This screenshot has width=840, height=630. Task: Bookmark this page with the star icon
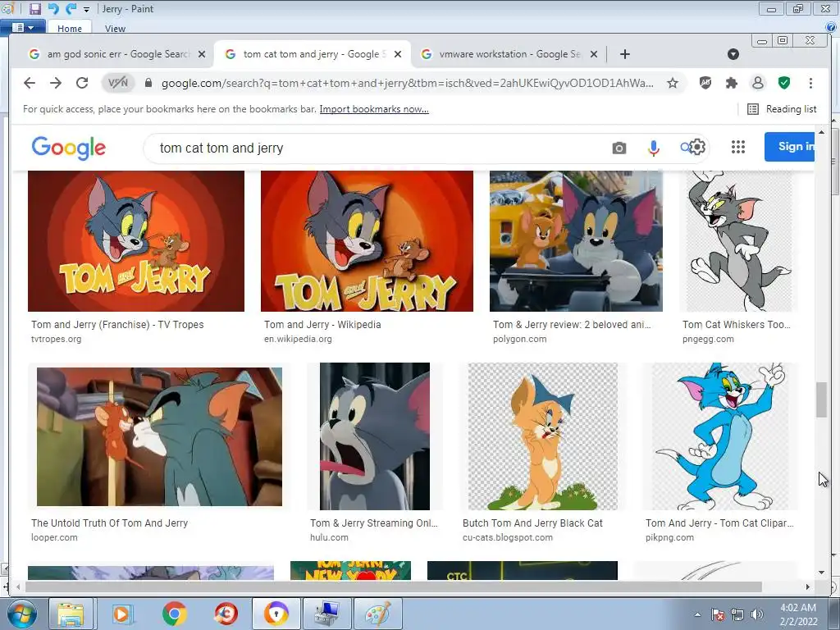(x=673, y=83)
